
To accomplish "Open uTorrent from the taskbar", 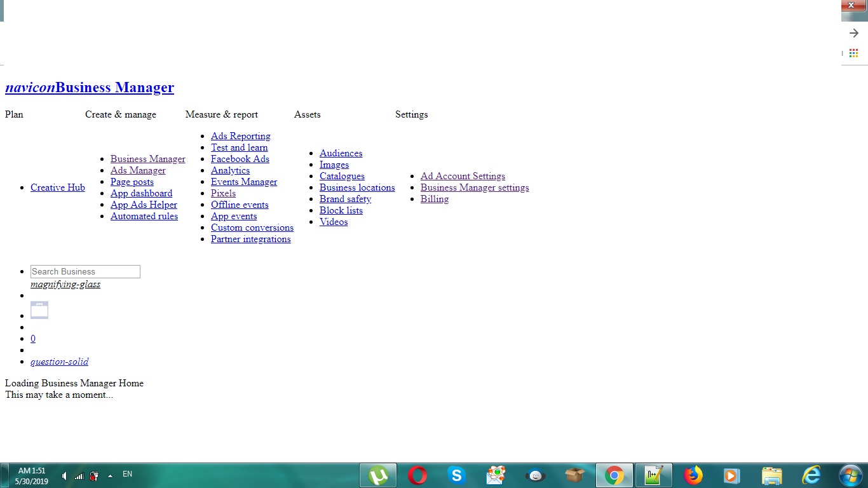I will coord(378,475).
